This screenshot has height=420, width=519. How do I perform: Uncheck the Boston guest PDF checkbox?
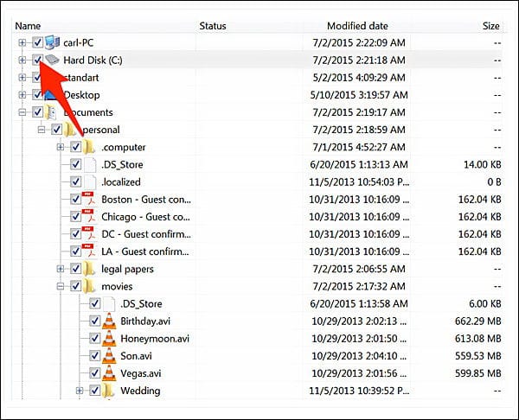[76, 199]
